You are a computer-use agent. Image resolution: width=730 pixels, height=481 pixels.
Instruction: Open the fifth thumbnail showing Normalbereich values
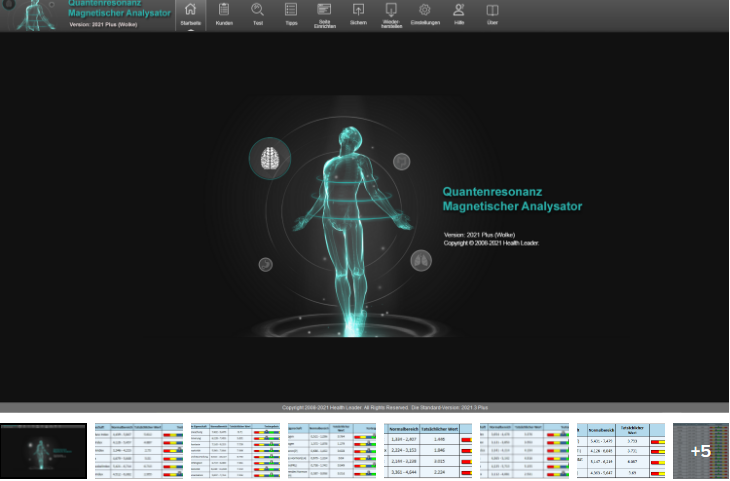point(428,451)
